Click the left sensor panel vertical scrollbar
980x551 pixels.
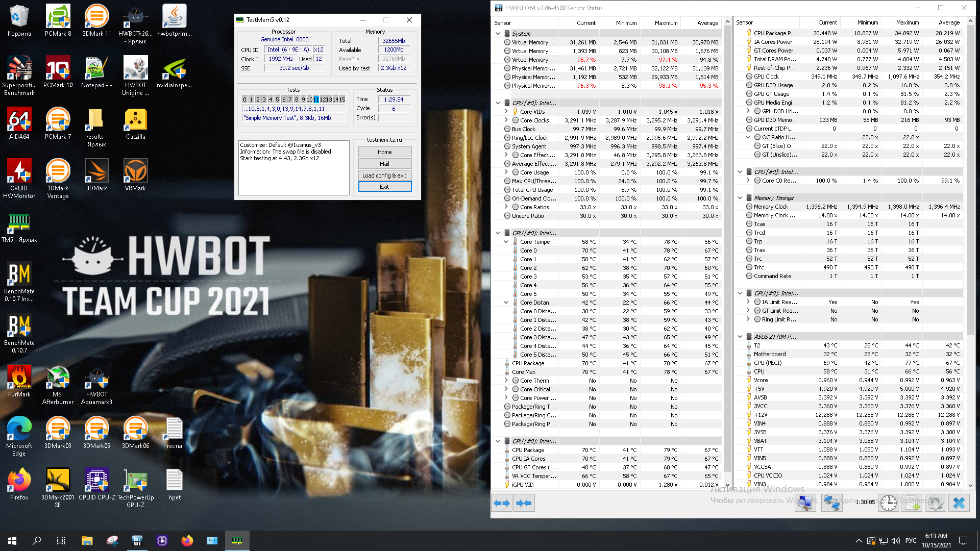coord(727,255)
